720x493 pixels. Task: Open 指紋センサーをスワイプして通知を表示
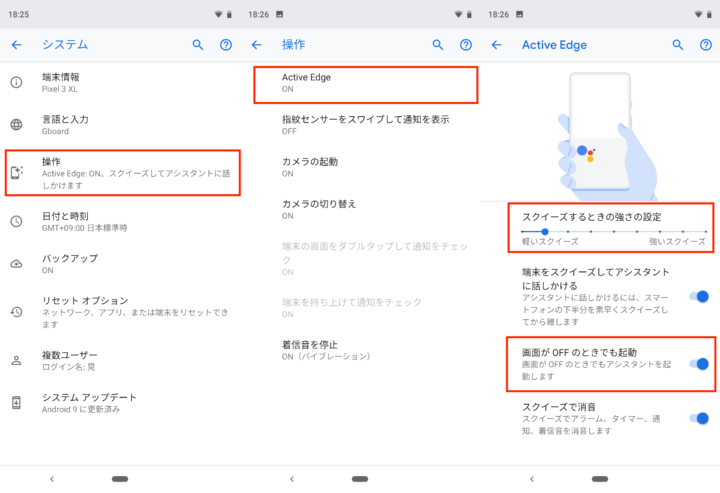(360, 125)
